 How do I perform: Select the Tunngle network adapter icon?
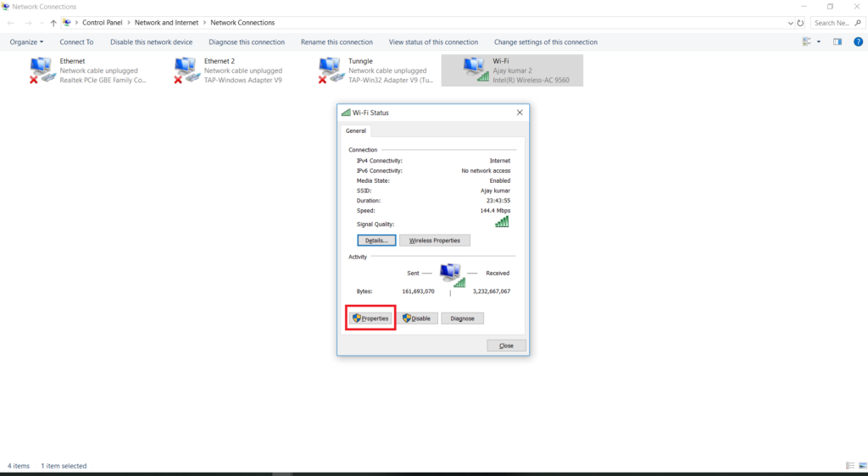click(331, 70)
